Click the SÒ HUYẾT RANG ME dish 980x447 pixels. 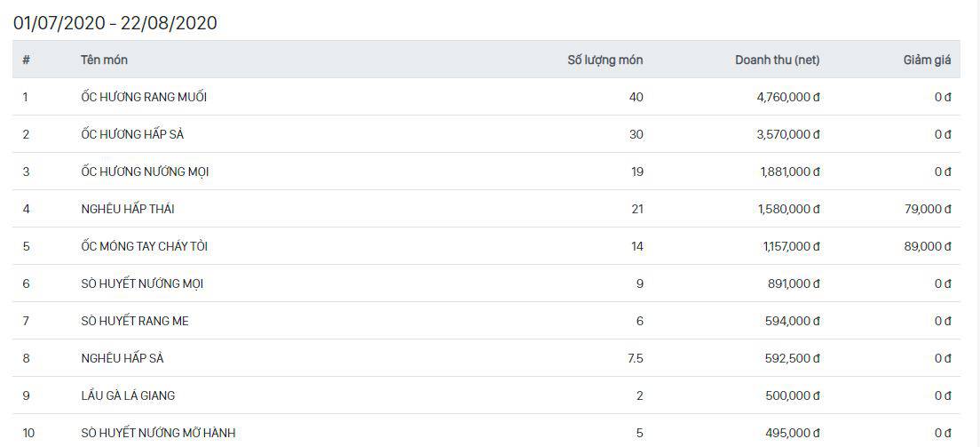[134, 321]
